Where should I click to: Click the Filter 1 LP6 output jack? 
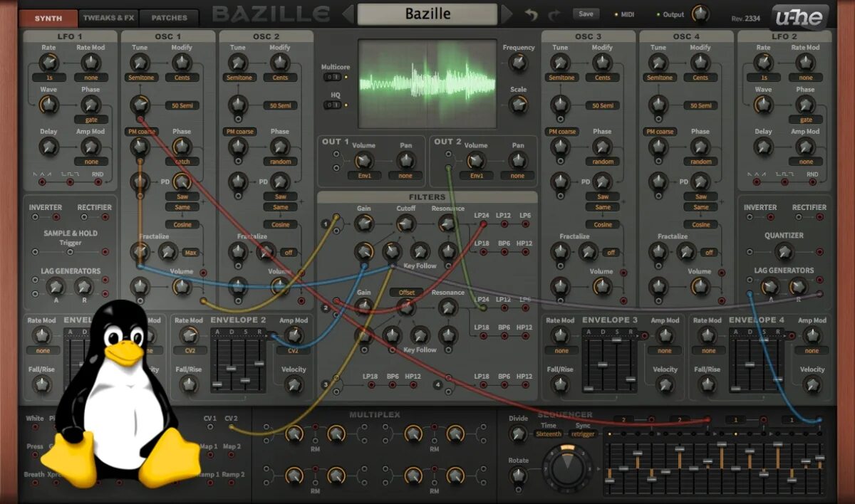pos(525,224)
